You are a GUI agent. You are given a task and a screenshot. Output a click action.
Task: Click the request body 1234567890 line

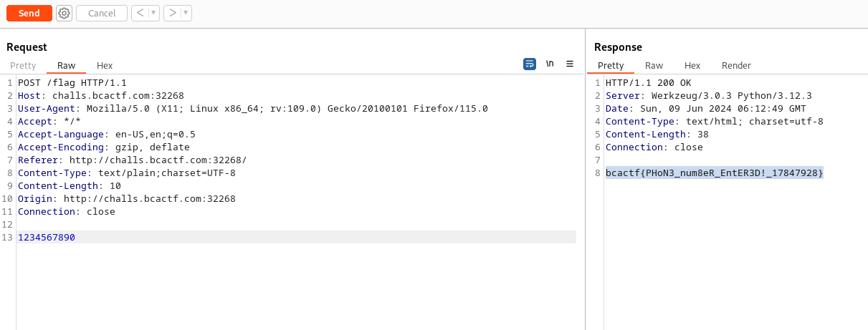[x=47, y=238]
